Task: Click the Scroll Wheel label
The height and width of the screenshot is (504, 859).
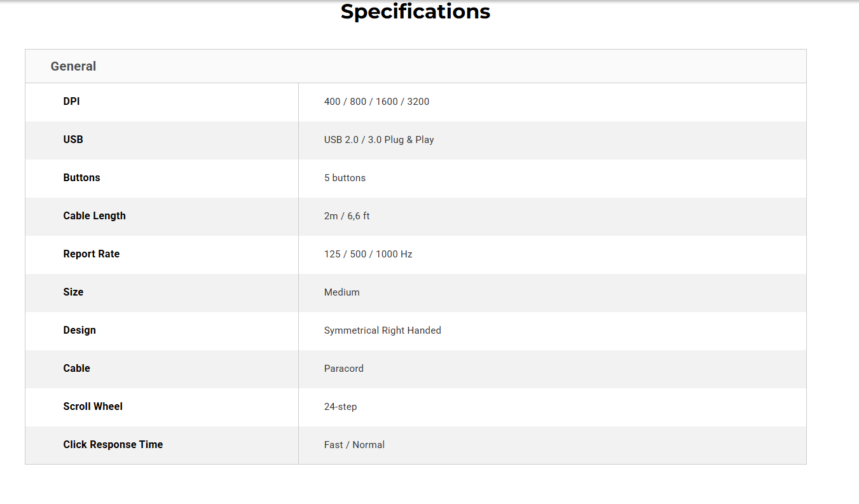Action: coord(93,407)
